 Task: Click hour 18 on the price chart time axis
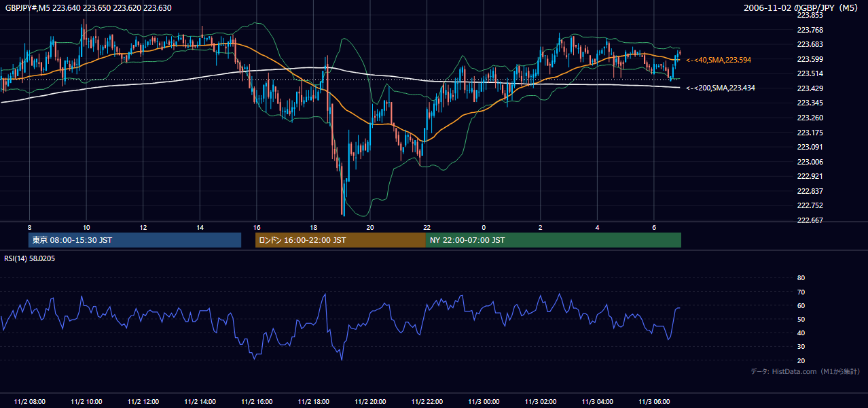click(313, 227)
